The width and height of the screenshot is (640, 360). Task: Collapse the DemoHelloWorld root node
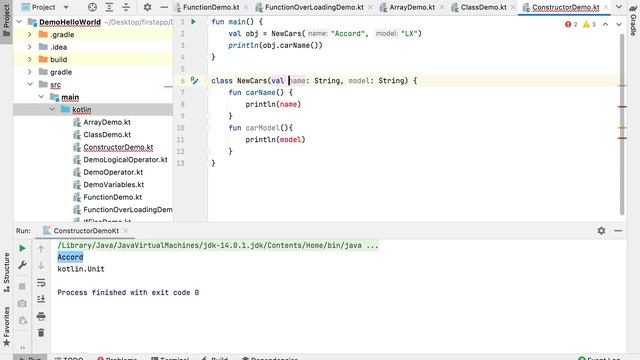click(x=19, y=22)
